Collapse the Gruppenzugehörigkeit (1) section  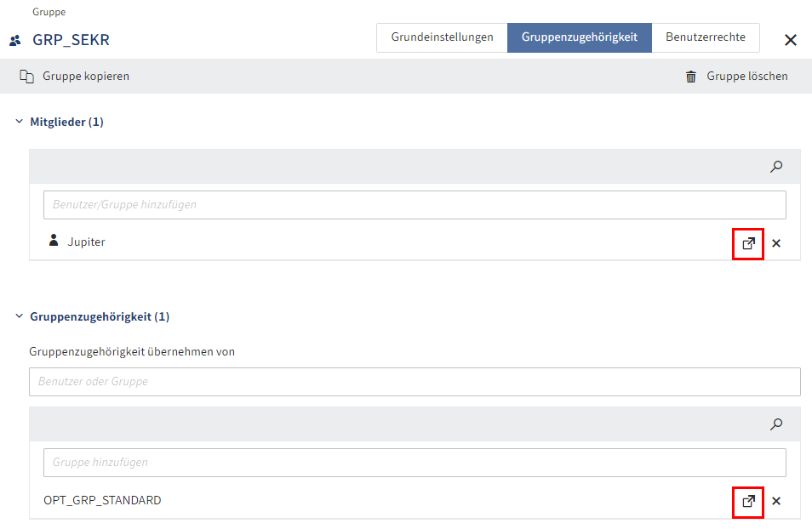19,316
